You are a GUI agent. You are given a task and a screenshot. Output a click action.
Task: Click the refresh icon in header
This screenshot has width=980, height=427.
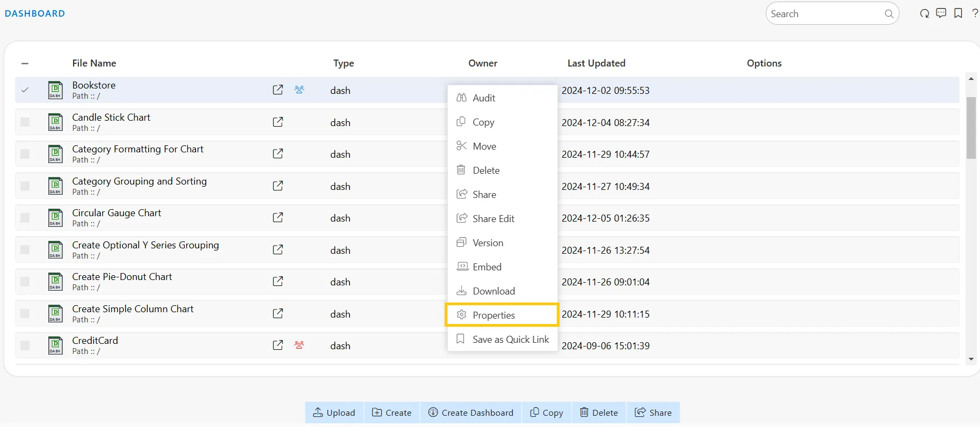pos(924,13)
